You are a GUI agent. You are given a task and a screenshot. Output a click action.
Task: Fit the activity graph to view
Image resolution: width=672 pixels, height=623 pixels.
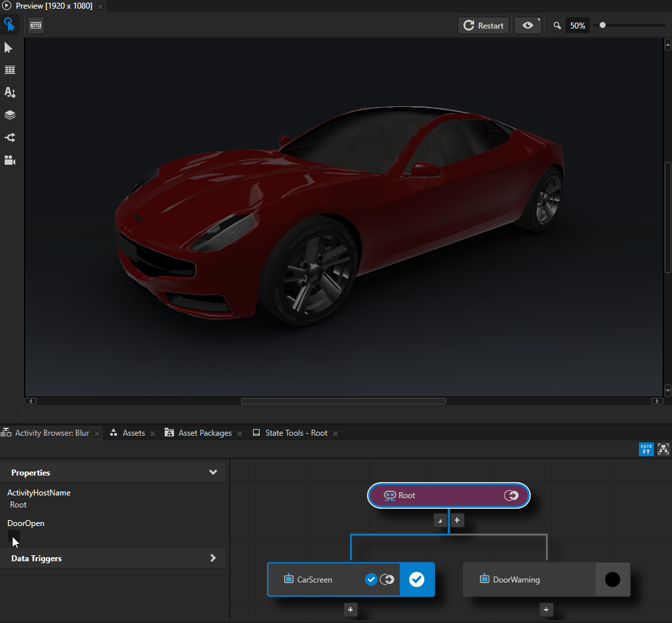pos(663,450)
